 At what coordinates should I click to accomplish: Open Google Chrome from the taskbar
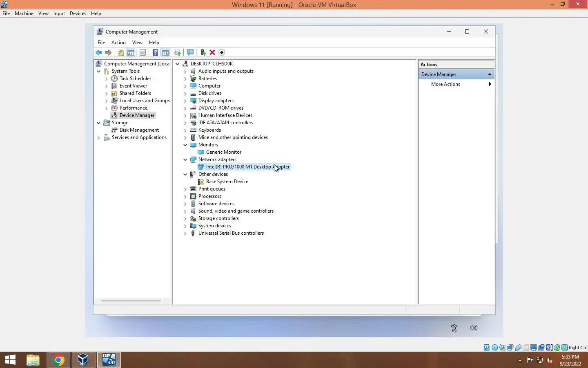(x=58, y=360)
